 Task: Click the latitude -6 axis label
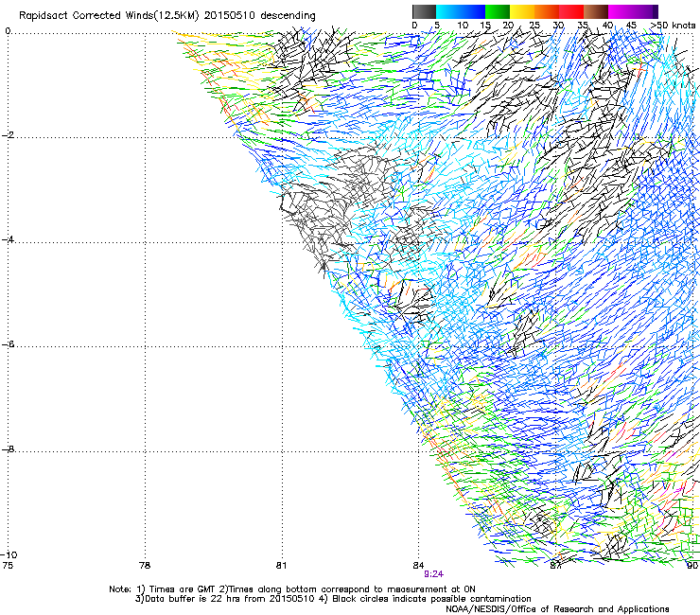(8, 344)
